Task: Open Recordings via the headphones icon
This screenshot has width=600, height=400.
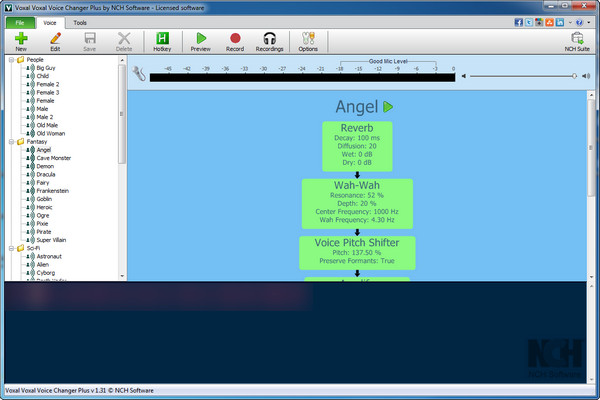Action: click(269, 38)
